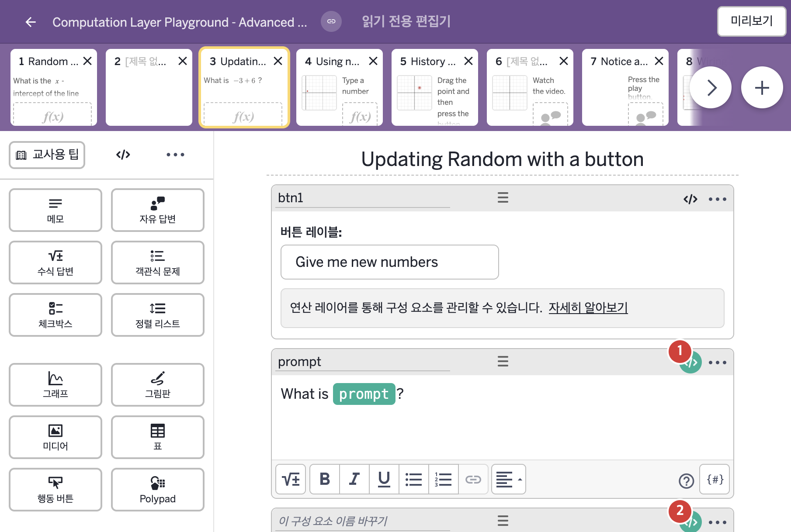Edit the btn1 component name field
This screenshot has height=532, width=791.
[363, 198]
